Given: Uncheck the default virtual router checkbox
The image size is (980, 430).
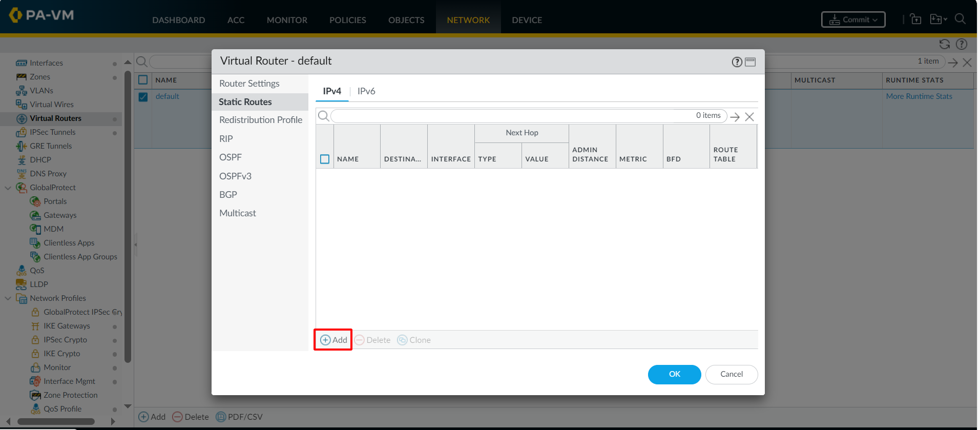Looking at the screenshot, I should click(x=143, y=97).
